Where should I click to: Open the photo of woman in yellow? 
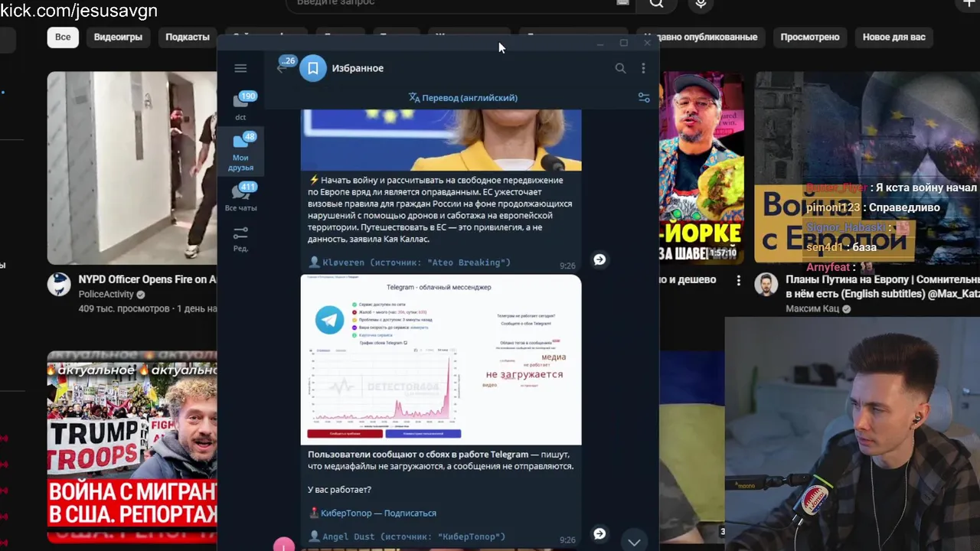coord(441,140)
